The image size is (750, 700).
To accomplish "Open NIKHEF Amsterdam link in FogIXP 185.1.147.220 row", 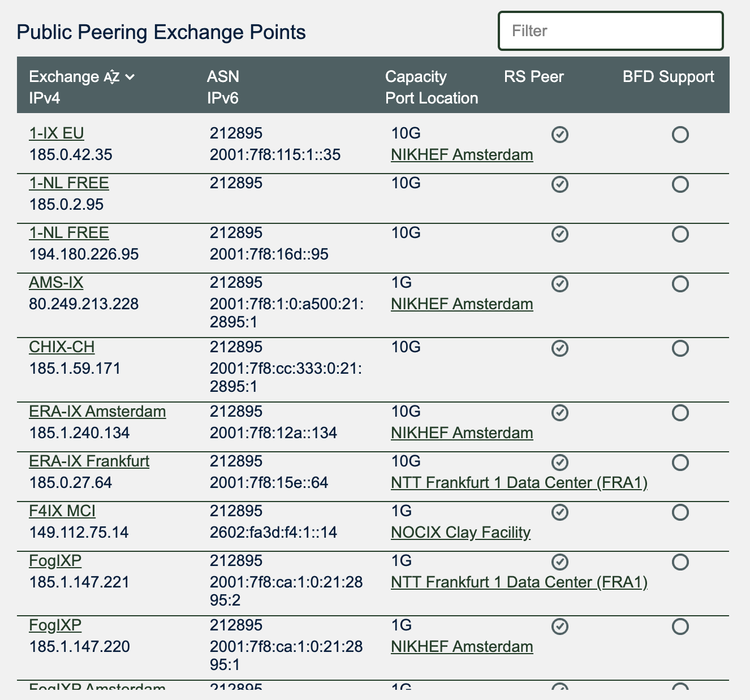I will 462,646.
